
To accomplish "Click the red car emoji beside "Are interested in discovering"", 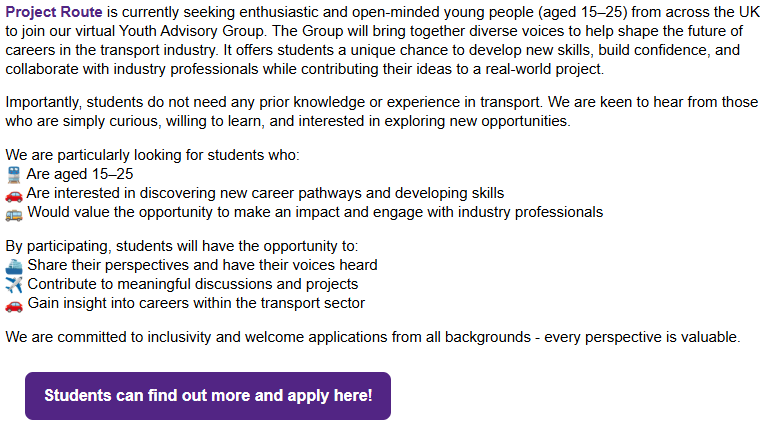I will 14,193.
